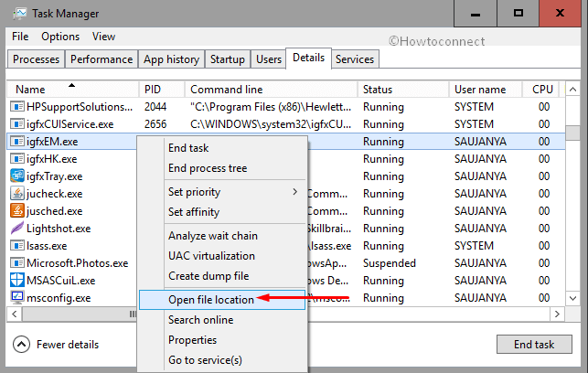Sort by Command line column header
The image size is (588, 373).
pyautogui.click(x=271, y=90)
